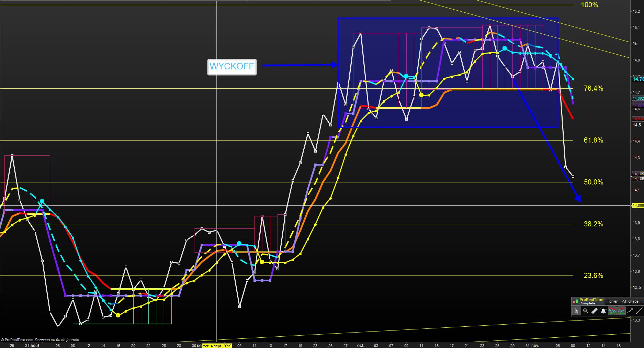Click the 61.8% Fibonacci level label
The width and height of the screenshot is (644, 348).
594,140
